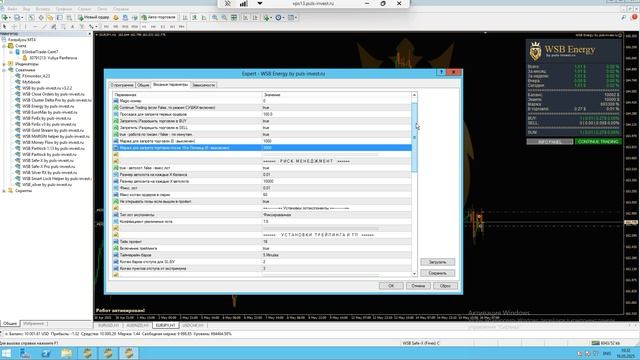Open the Избранное tab in Navigator

point(33,324)
